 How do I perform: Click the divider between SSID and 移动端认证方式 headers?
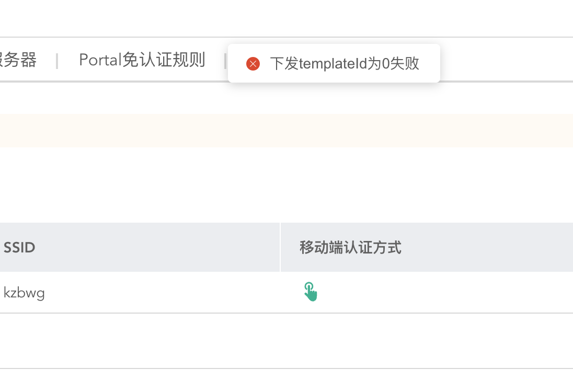click(280, 247)
